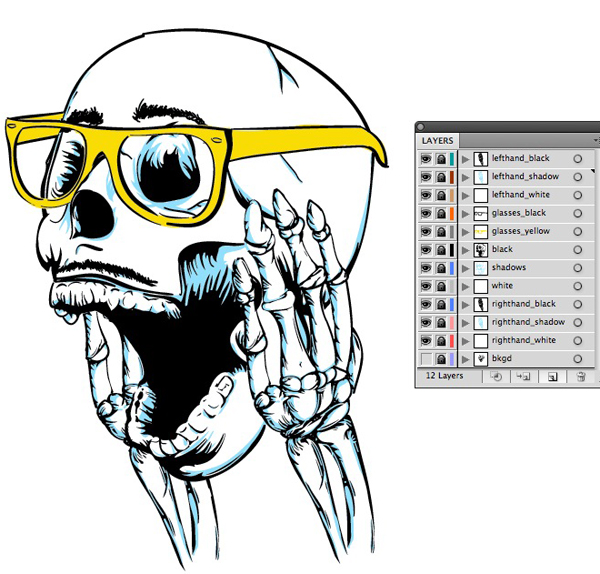
Task: Click Create New Sublayer icon
Action: [x=523, y=377]
